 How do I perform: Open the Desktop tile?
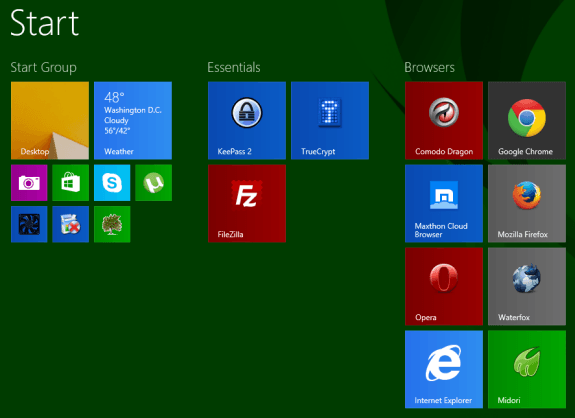pyautogui.click(x=50, y=121)
